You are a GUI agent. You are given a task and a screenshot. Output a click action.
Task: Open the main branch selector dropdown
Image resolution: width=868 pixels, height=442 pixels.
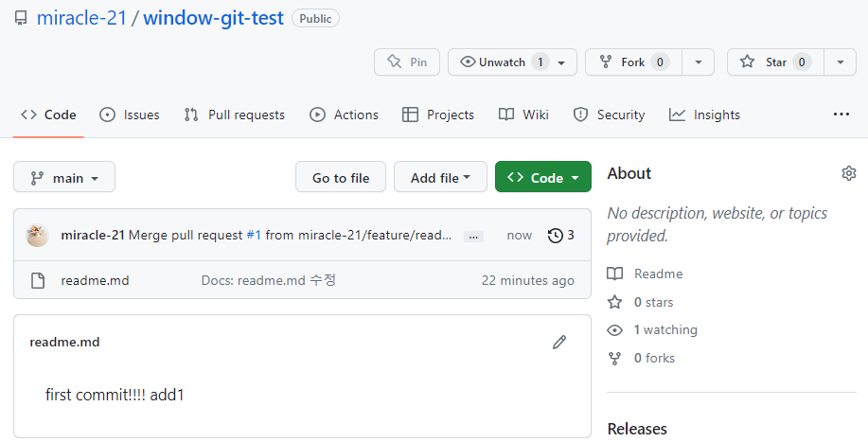tap(64, 177)
